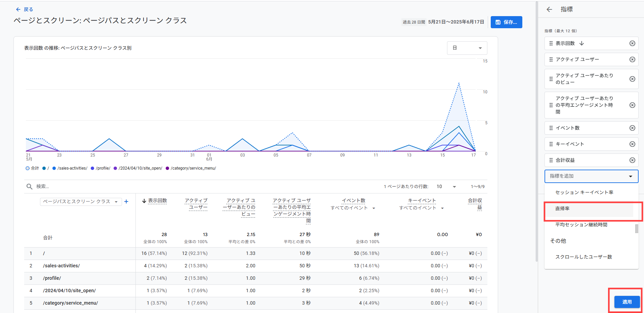Viewport: 644px width, 313px height.
Task: Click drag handle of 平均エンゲージメント時間 metric
Action: coord(551,105)
